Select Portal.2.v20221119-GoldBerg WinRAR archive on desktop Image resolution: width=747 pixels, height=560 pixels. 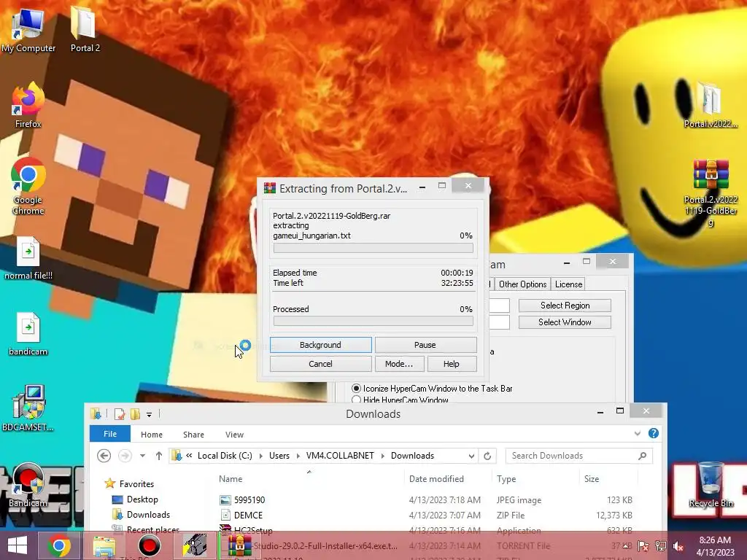point(711,193)
